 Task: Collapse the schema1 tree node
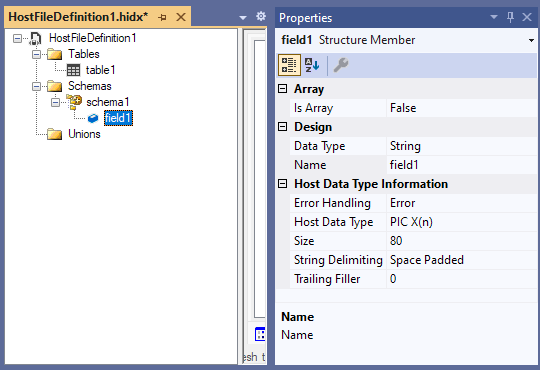coord(55,102)
